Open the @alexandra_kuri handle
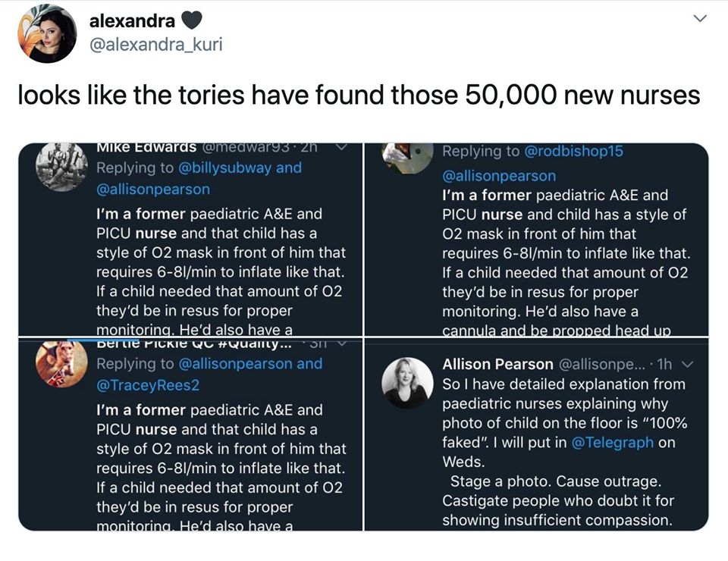728x561 pixels. tap(155, 45)
